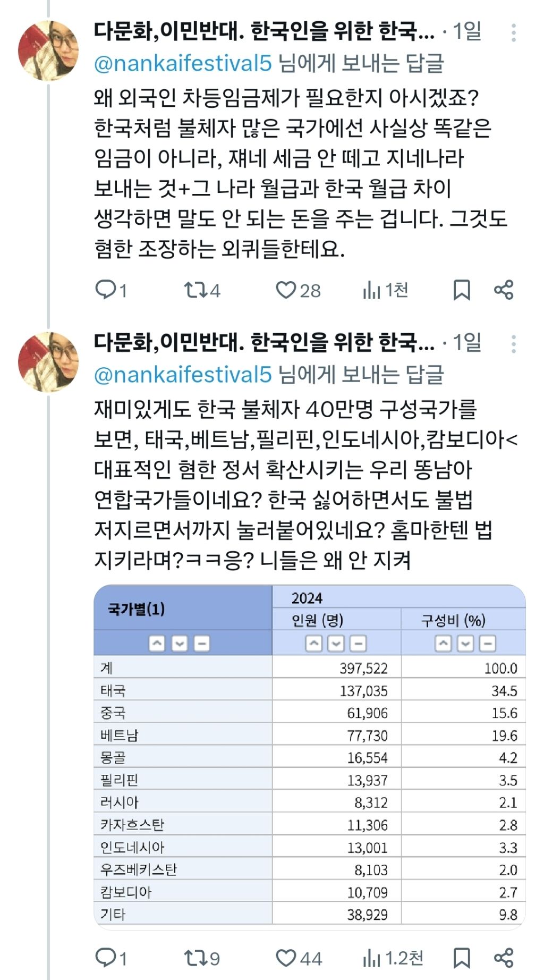Open more options for first tweet
The width and height of the screenshot is (544, 980).
(x=513, y=33)
